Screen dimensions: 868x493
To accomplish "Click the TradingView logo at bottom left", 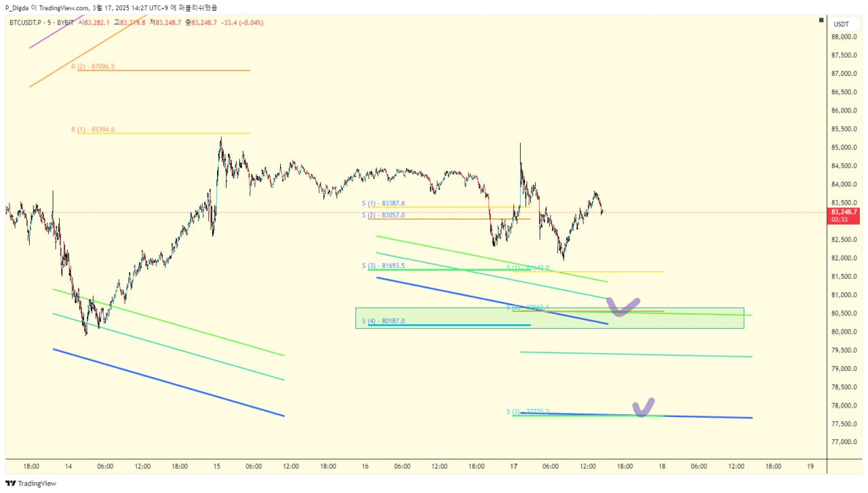I will point(31,484).
